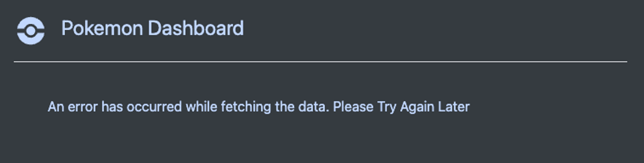The width and height of the screenshot is (644, 163).
Task: Click the top half of the Pokeball icon
Action: 31,22
